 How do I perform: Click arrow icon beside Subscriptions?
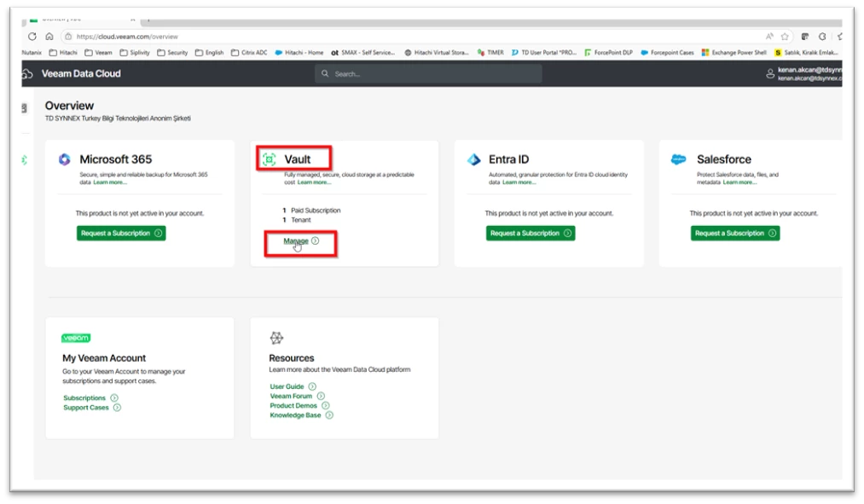click(x=114, y=397)
